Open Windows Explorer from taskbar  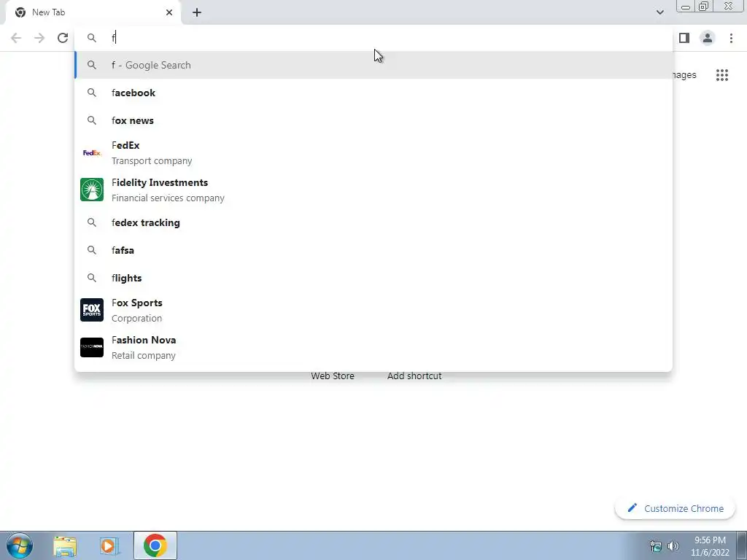[x=65, y=545]
